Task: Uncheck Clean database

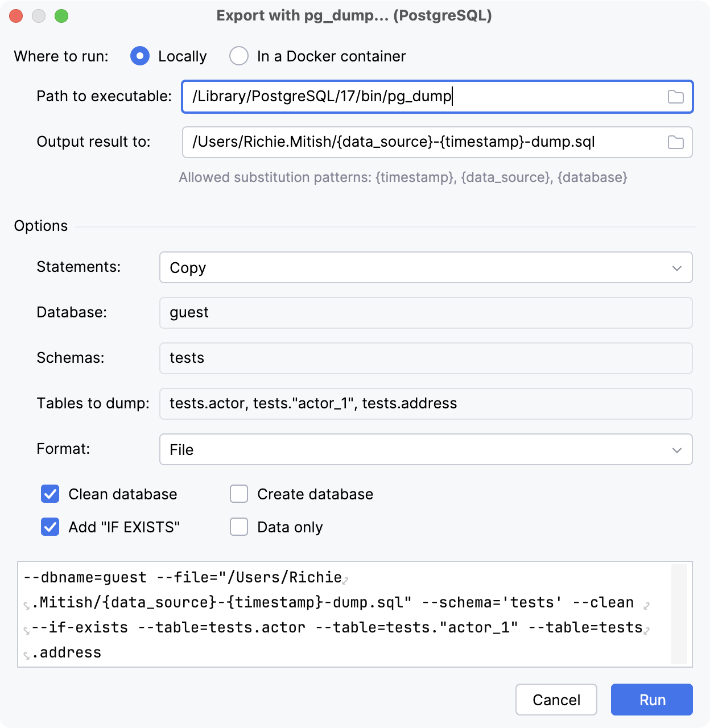Action: click(x=49, y=494)
